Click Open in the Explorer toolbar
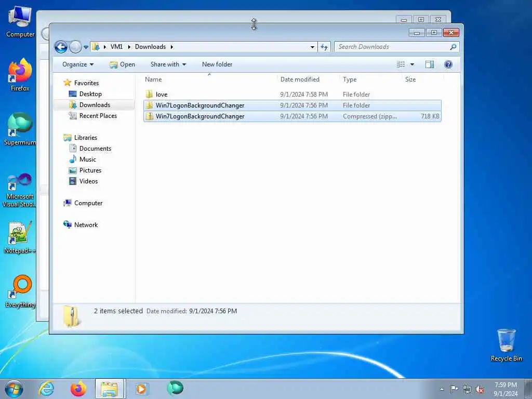Image resolution: width=532 pixels, height=399 pixels. click(122, 64)
